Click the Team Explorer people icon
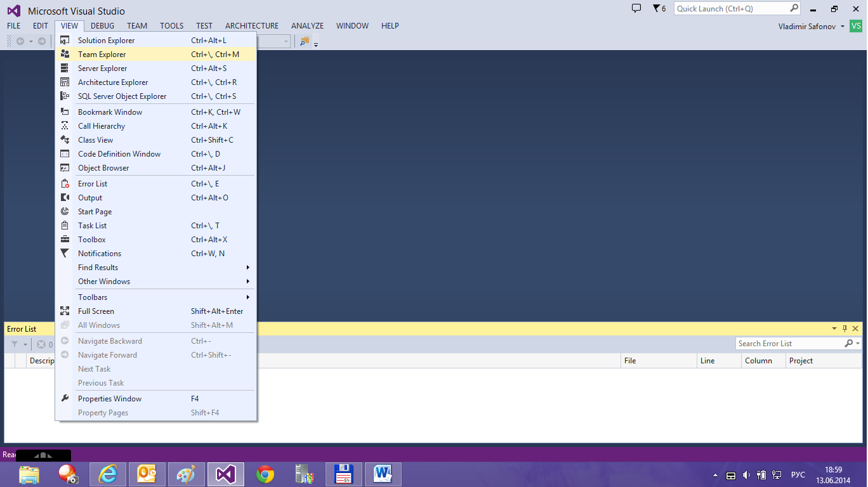The image size is (868, 487). click(65, 55)
